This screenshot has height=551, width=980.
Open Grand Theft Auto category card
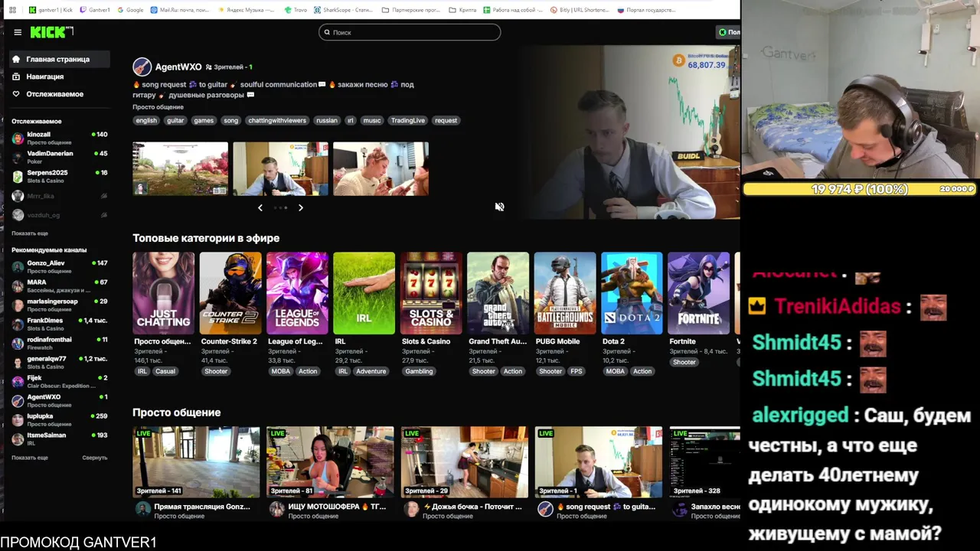point(498,293)
